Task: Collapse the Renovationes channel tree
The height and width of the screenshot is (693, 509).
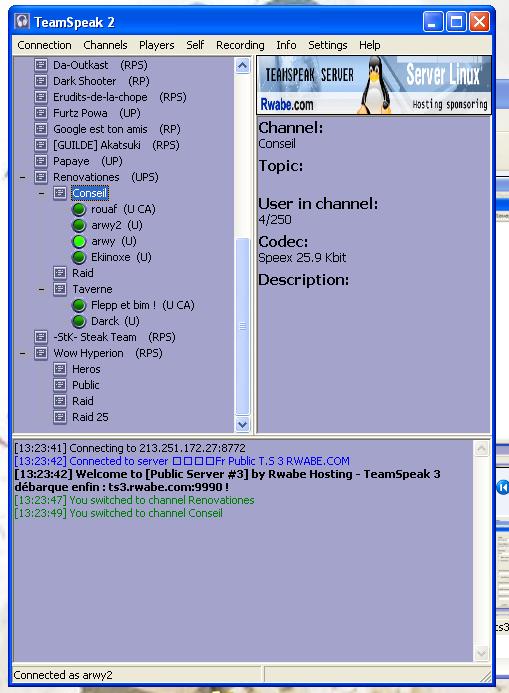Action: [x=23, y=177]
